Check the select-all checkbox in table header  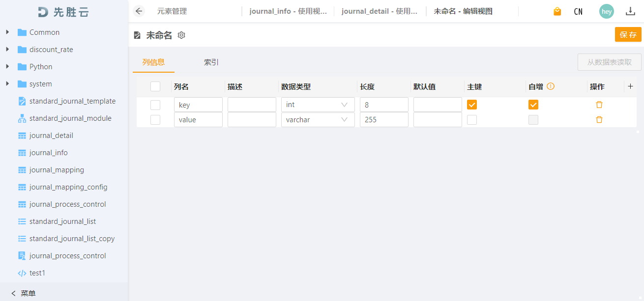[x=155, y=86]
